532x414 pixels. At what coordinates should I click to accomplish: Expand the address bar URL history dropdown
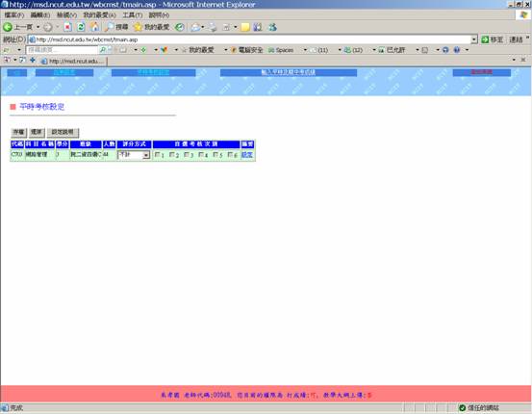[x=474, y=39]
